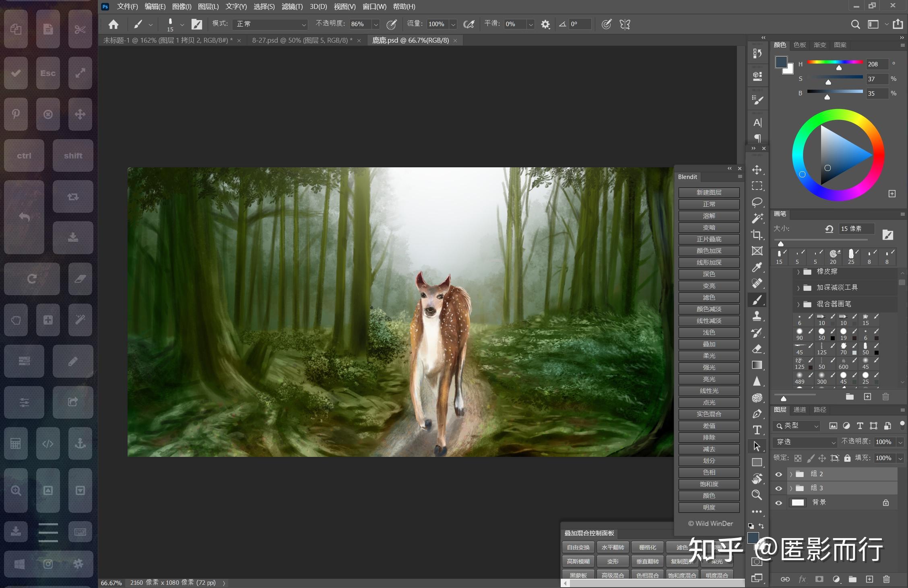This screenshot has height=588, width=908.
Task: Open brush smoothing settings gear
Action: (545, 25)
